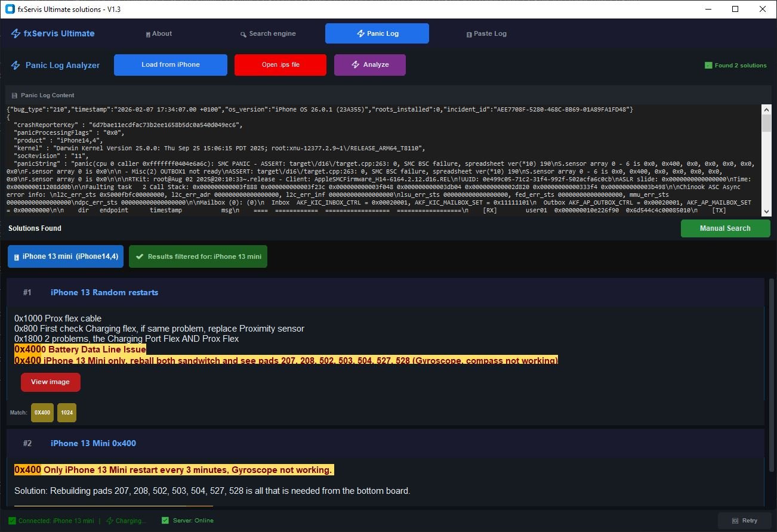Click the '0x1000 Prox flex cable' line

pos(58,318)
